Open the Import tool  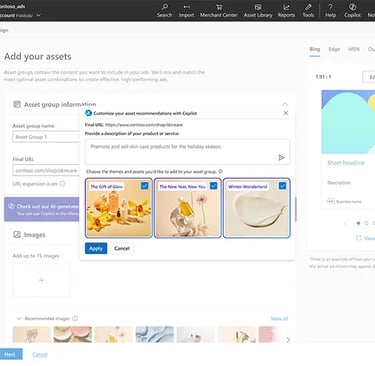coord(186,10)
